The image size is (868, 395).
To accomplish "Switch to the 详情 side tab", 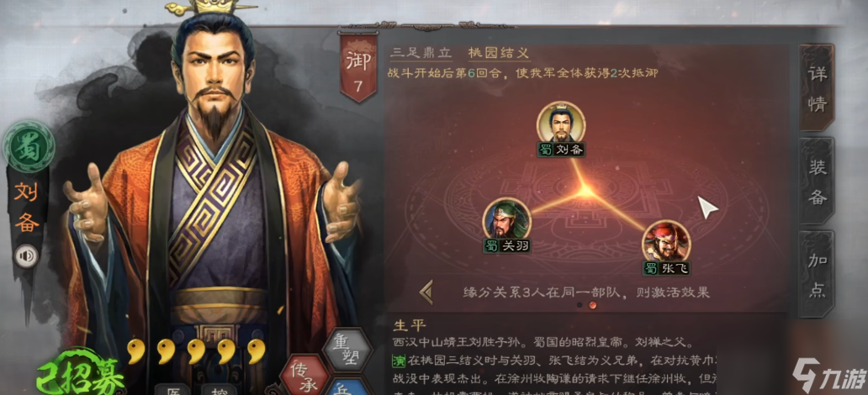I will (x=817, y=88).
